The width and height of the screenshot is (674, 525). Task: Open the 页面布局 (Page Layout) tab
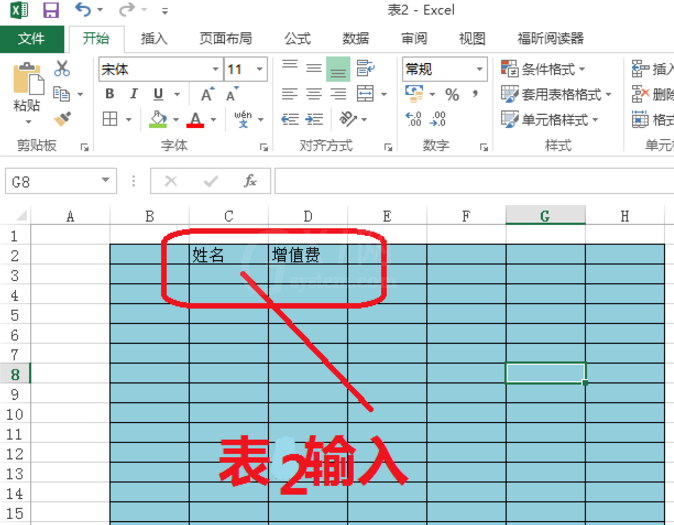225,39
